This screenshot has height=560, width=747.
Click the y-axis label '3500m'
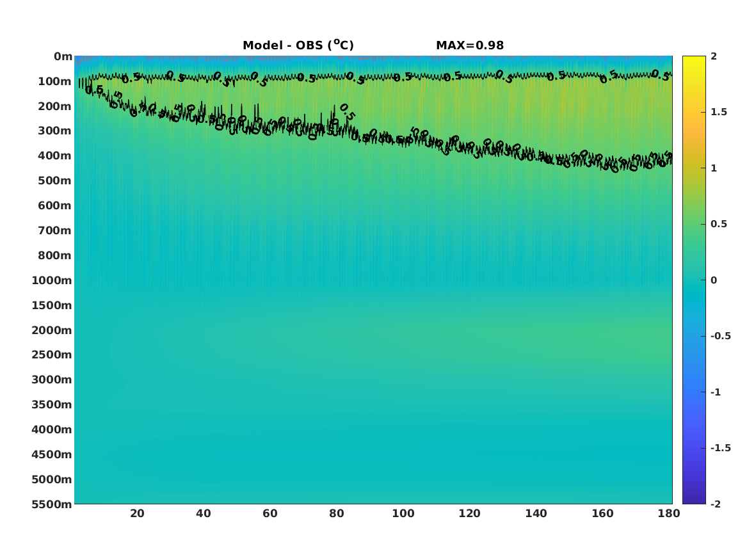[51, 404]
